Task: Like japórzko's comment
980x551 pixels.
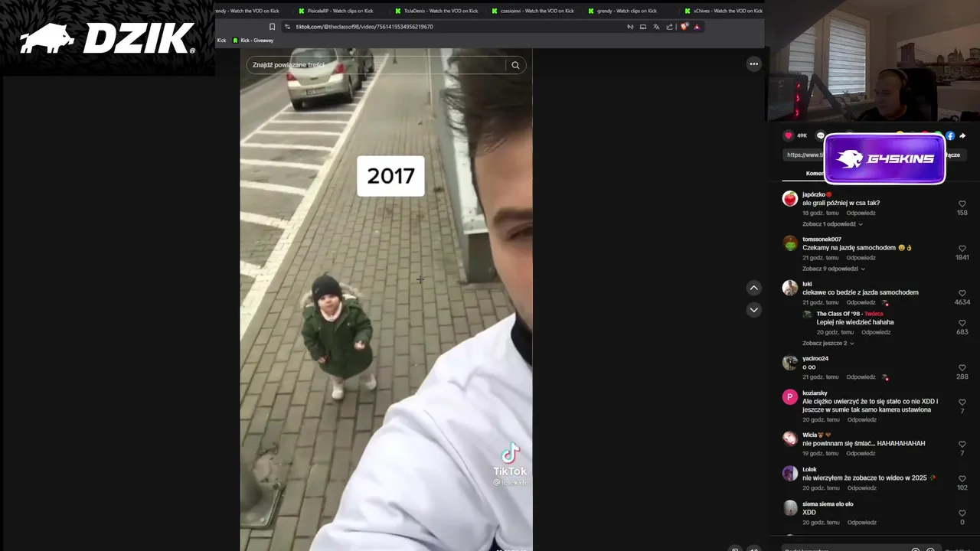Action: pyautogui.click(x=962, y=204)
